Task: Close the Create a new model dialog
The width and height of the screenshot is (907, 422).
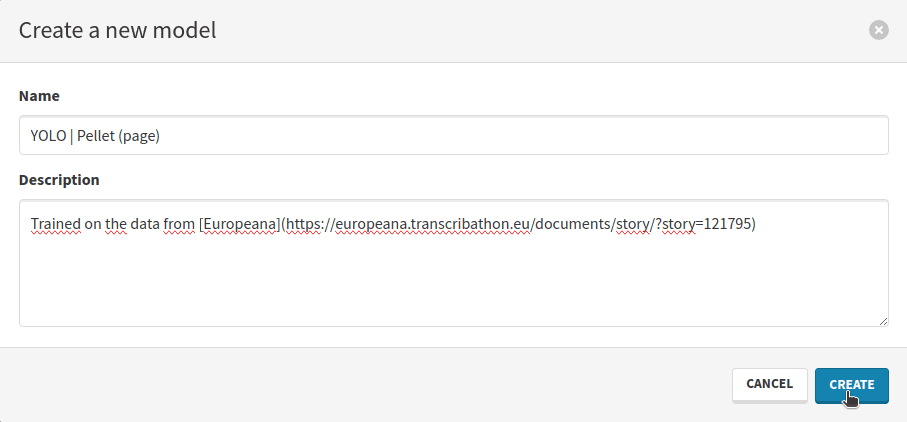Action: (x=878, y=30)
